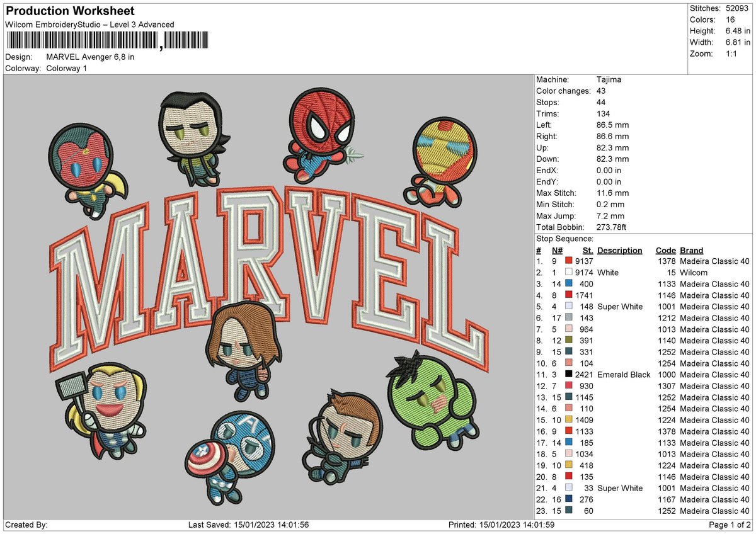This screenshot has height=534, width=756.
Task: Click the Brand column header
Action: [692, 250]
